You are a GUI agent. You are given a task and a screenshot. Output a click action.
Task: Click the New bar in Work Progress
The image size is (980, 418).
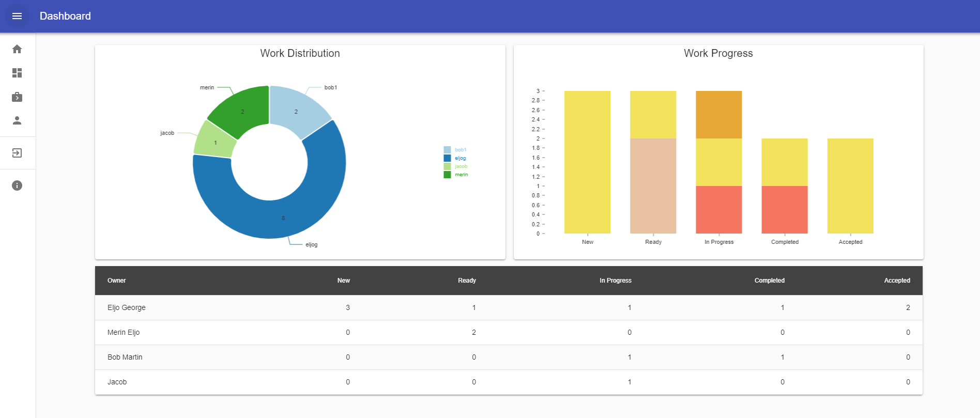[x=587, y=162]
